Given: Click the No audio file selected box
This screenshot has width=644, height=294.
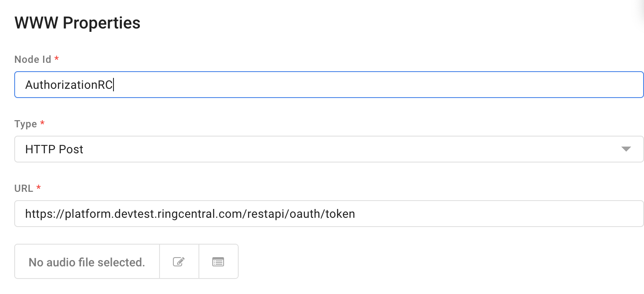Looking at the screenshot, I should coord(87,262).
